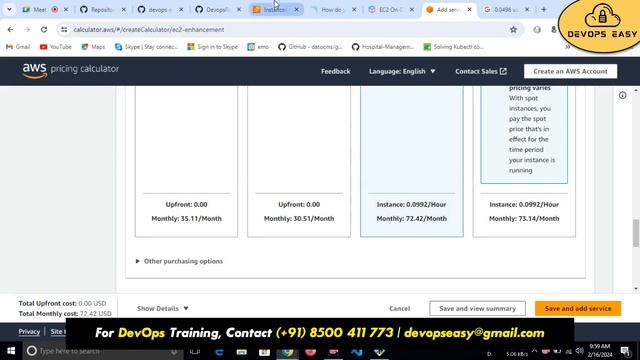This screenshot has height=360, width=640.
Task: Open Task View on the taskbar
Action: [195, 351]
